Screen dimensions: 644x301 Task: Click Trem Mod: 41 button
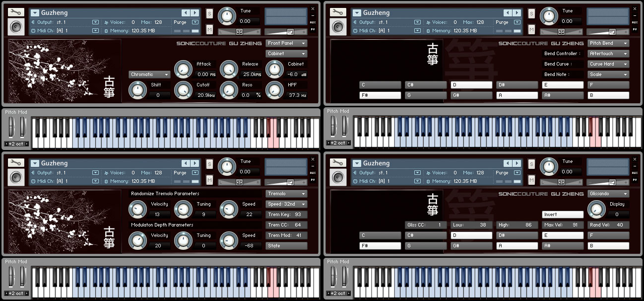point(286,235)
